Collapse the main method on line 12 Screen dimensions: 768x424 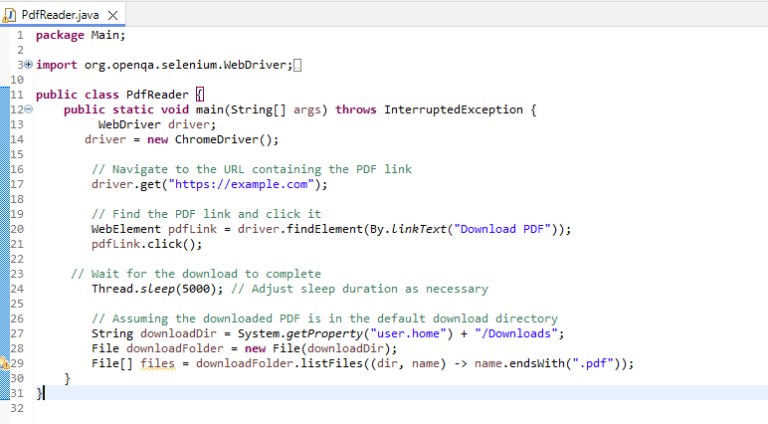(28, 109)
